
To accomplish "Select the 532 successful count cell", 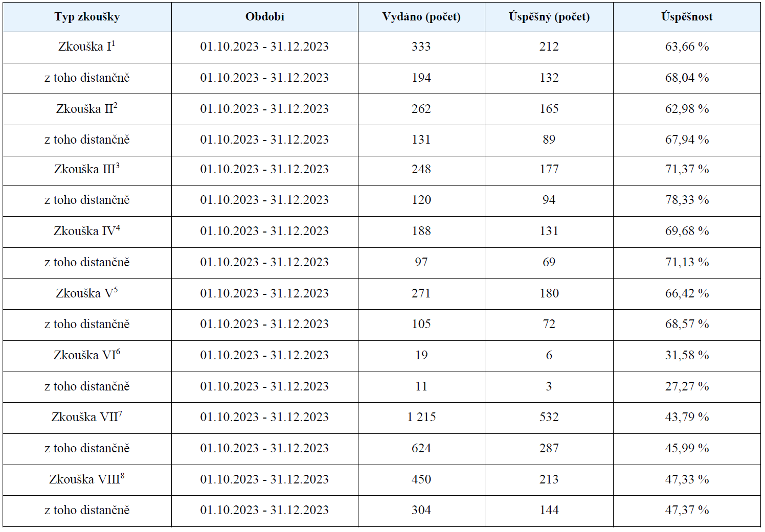I will tap(549, 418).
